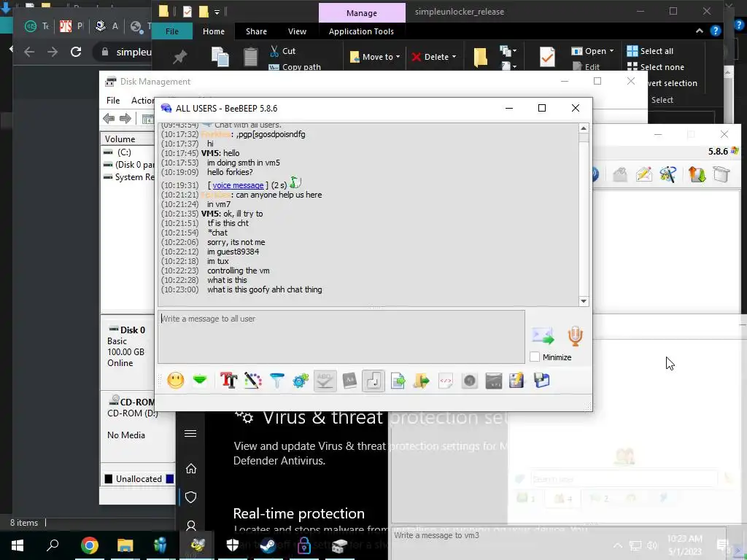Viewport: 747px width, 560px height.
Task: Click New folder icon in Explorer ribbon
Action: tap(481, 57)
